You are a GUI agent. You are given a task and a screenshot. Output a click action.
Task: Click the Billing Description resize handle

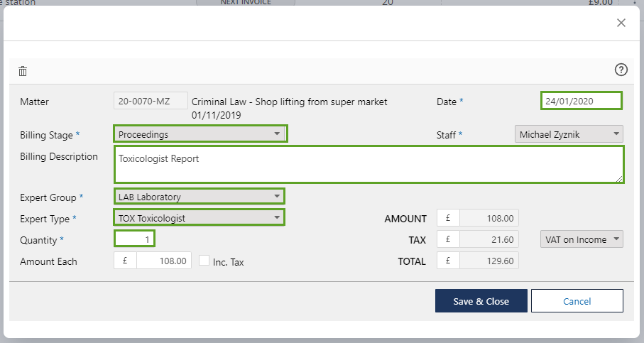[x=620, y=179]
